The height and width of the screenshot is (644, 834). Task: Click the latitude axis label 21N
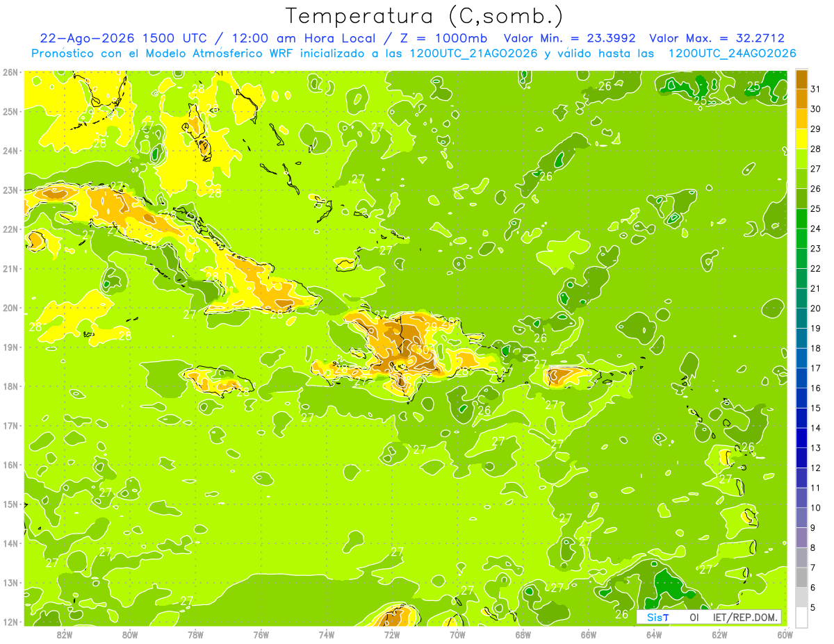pos(10,268)
